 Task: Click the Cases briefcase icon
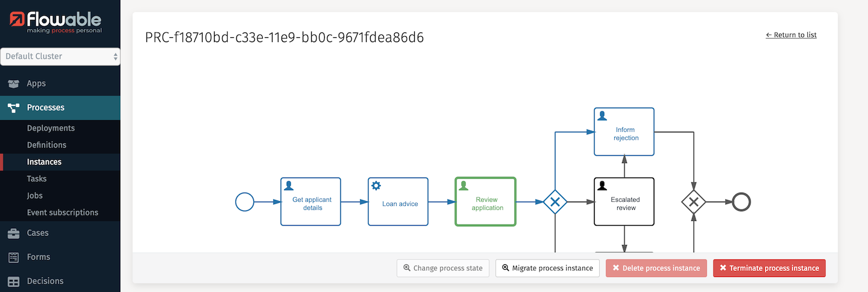(13, 233)
